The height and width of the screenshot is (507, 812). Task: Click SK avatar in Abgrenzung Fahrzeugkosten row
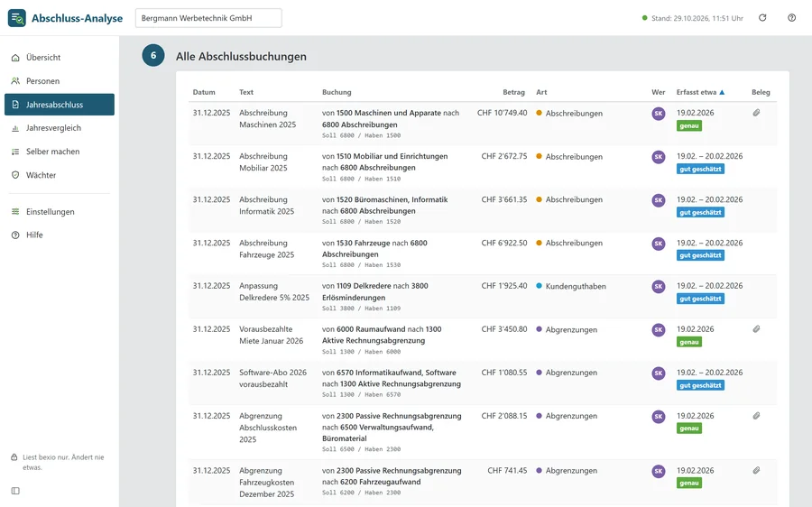click(659, 471)
